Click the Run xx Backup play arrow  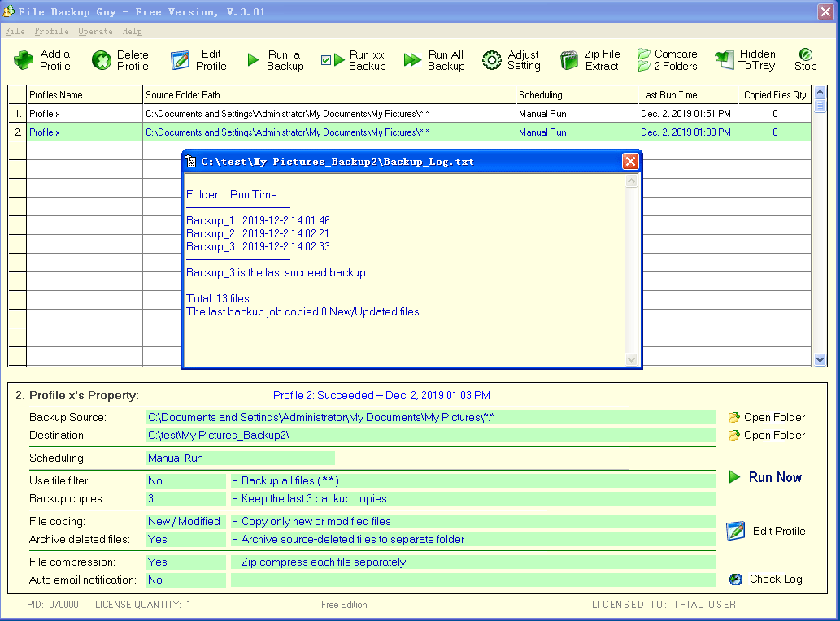tap(339, 60)
